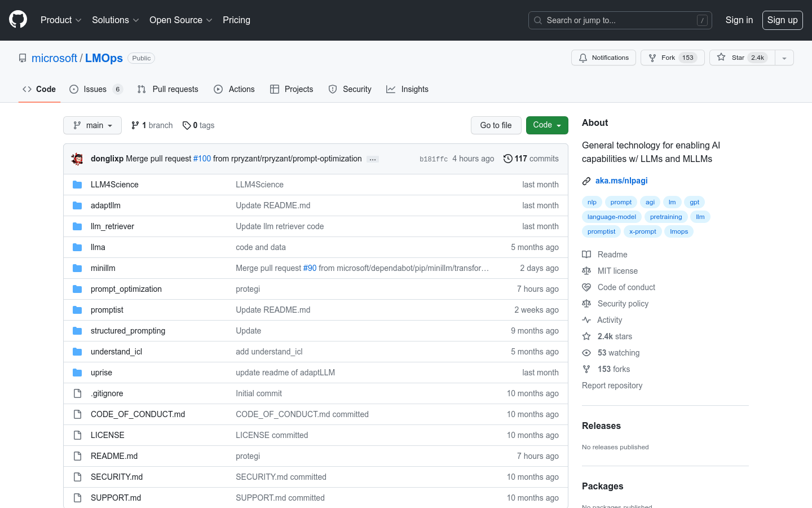Click the adaptllm folder icon

(77, 205)
